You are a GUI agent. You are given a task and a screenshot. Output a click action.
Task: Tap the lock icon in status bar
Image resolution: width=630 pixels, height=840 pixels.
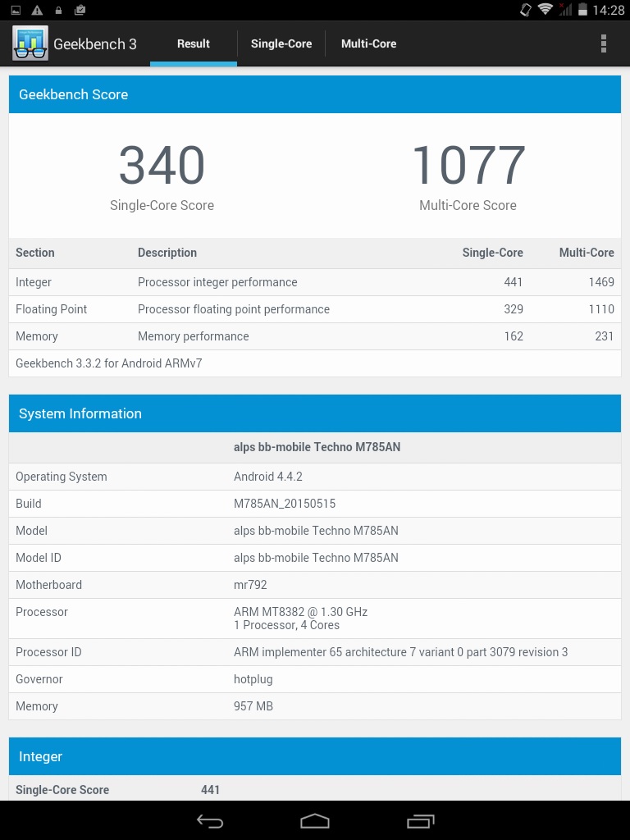(x=58, y=10)
